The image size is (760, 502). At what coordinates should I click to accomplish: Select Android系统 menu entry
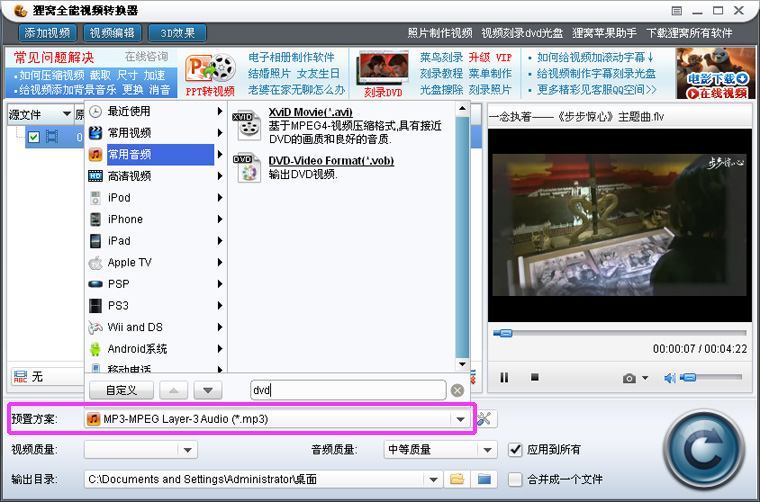(155, 349)
